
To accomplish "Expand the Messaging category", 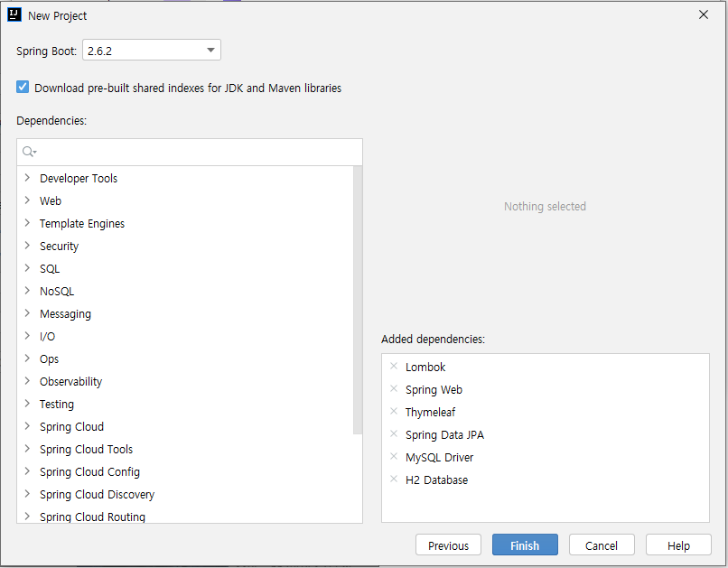I will click(x=27, y=313).
